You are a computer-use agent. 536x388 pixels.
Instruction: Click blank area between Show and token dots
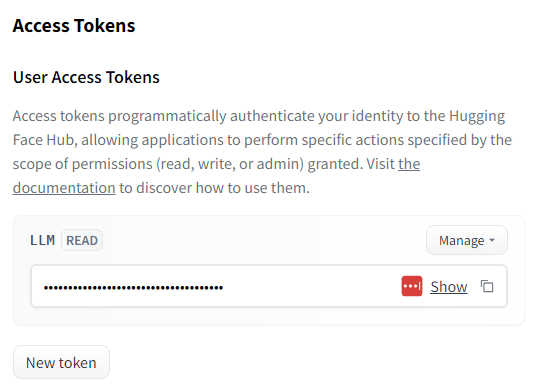(x=311, y=286)
